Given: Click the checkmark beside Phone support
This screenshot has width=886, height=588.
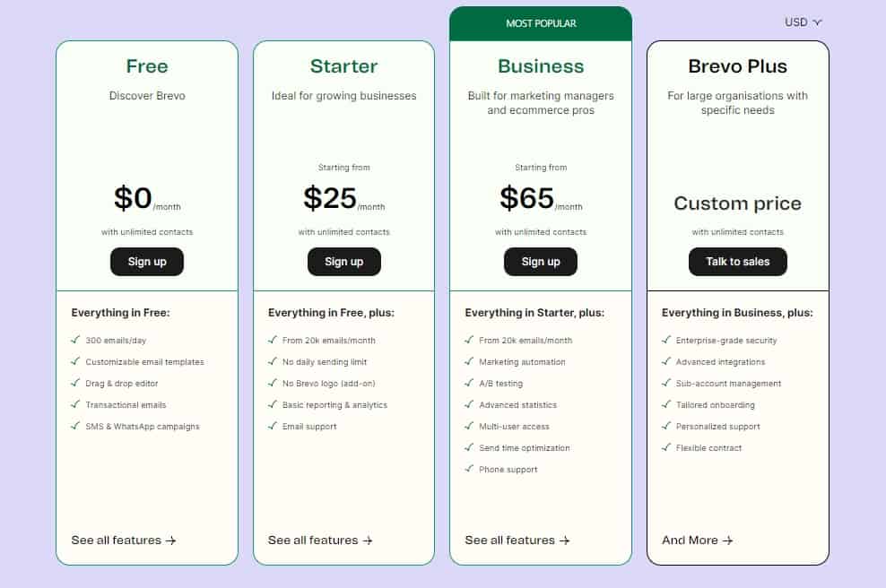Looking at the screenshot, I should point(469,468).
